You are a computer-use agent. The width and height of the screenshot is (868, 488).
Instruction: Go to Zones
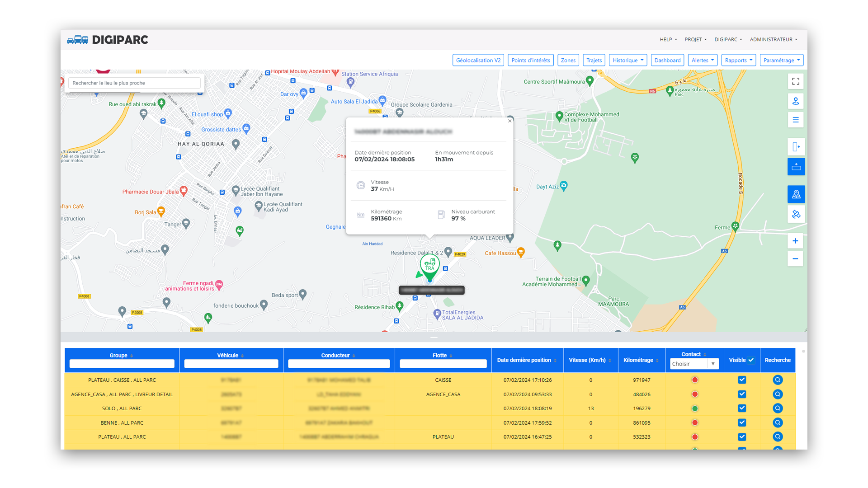pos(568,61)
